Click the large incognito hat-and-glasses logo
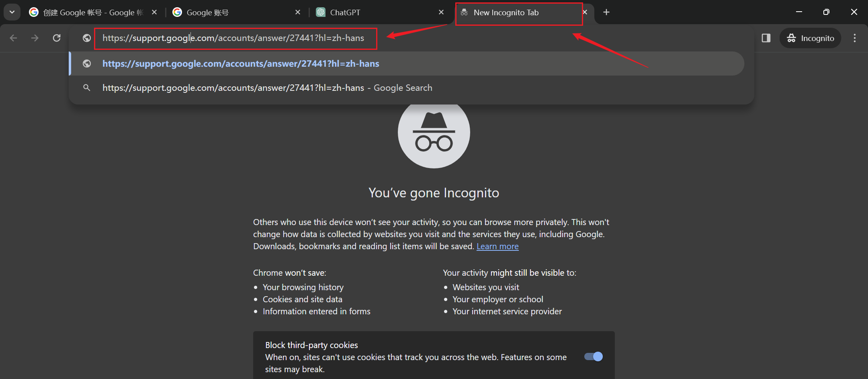 434,133
